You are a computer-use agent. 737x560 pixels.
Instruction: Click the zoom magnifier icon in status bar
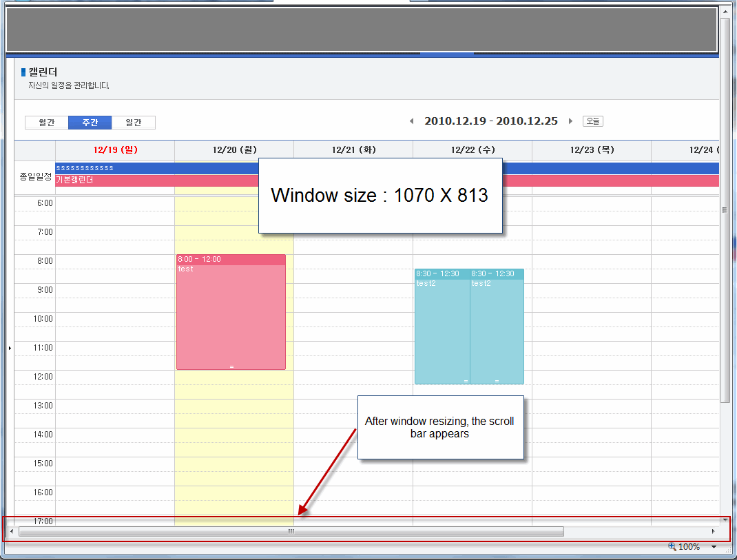pos(672,547)
